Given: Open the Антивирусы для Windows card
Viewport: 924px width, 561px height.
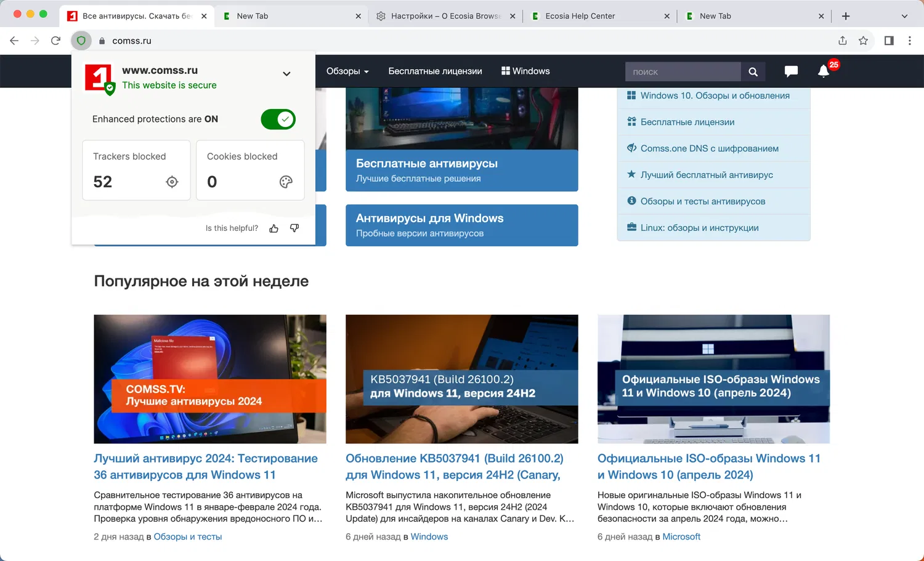Looking at the screenshot, I should pos(462,225).
